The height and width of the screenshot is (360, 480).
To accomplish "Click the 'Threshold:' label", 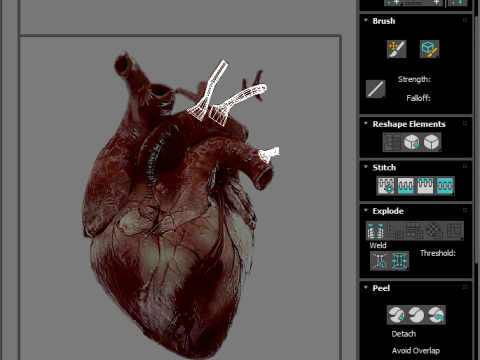I will tap(438, 253).
